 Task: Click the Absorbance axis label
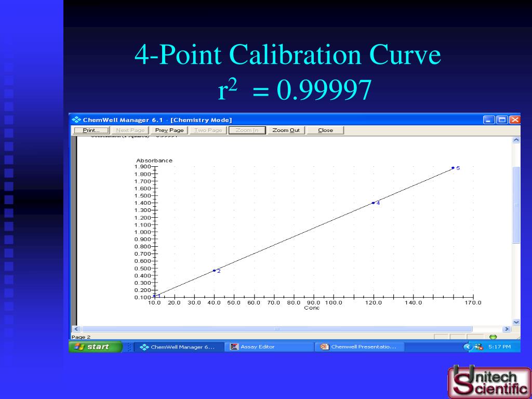(x=154, y=161)
